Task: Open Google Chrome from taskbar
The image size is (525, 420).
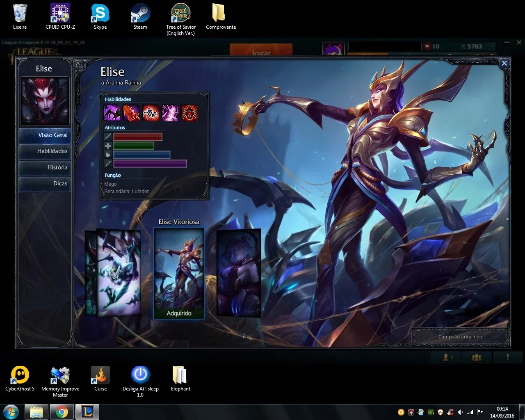Action: click(62, 411)
